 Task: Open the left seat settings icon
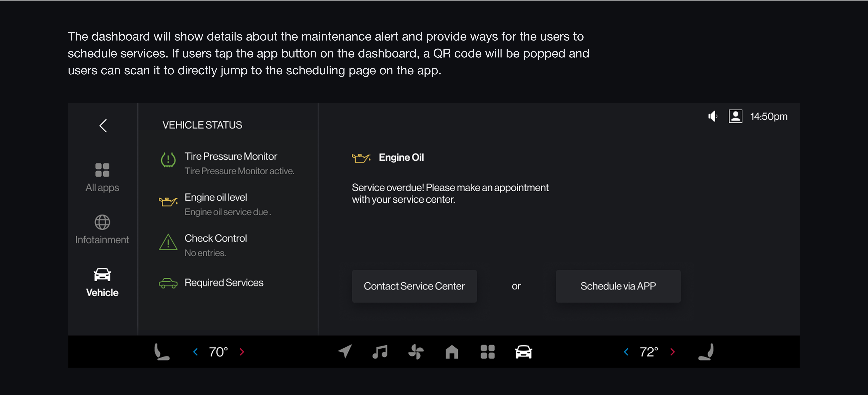pos(161,352)
